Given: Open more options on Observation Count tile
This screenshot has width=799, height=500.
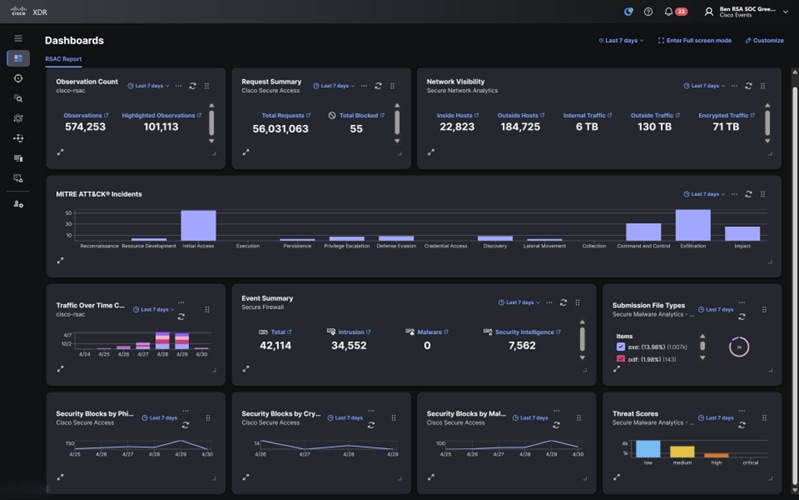Looking at the screenshot, I should [178, 86].
